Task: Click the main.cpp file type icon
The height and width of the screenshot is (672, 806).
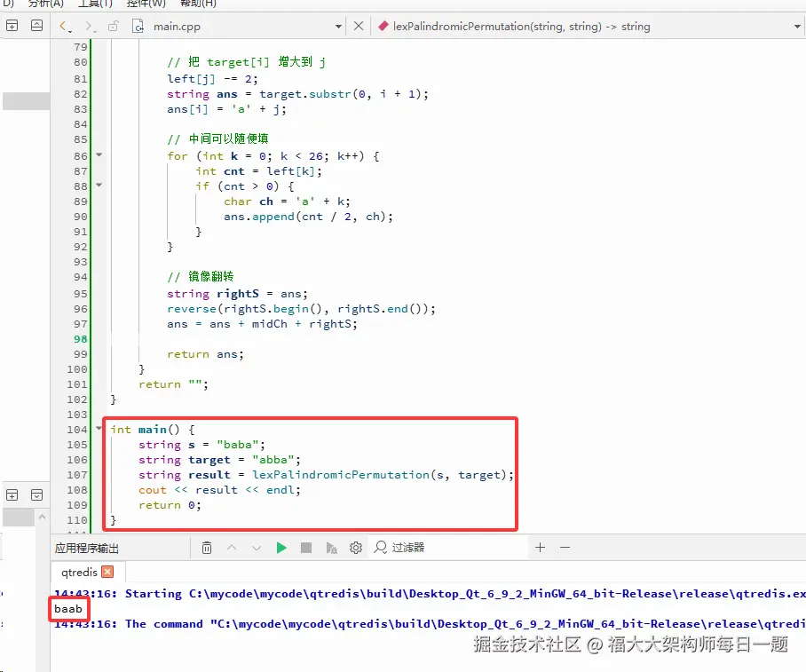Action: tap(138, 27)
